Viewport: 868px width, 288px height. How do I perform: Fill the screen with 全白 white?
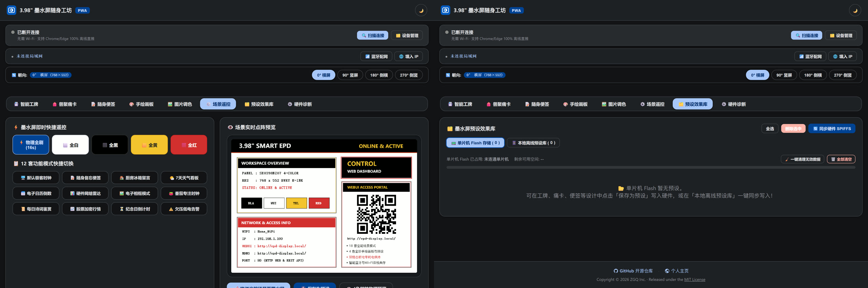click(x=71, y=145)
